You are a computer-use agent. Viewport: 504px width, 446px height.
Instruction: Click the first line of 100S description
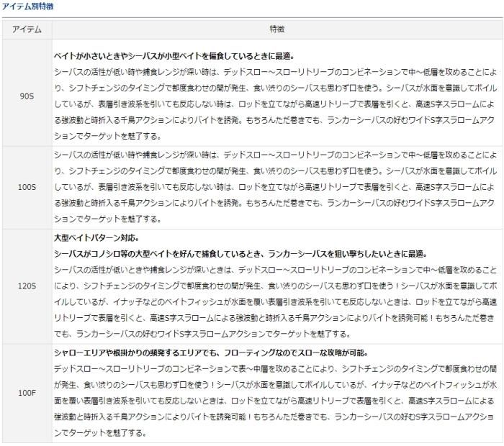[274, 155]
